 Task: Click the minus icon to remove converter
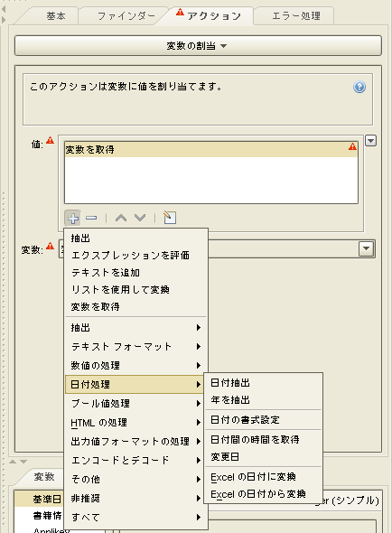coord(91,218)
